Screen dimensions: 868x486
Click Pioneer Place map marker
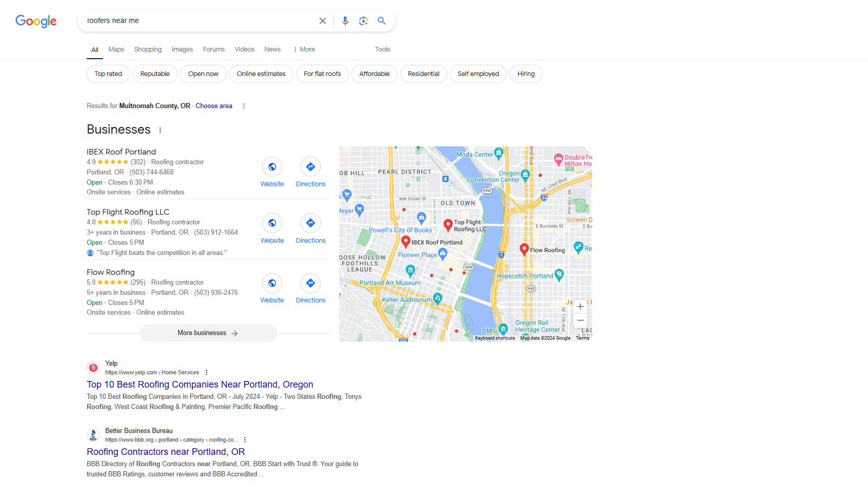click(x=443, y=253)
